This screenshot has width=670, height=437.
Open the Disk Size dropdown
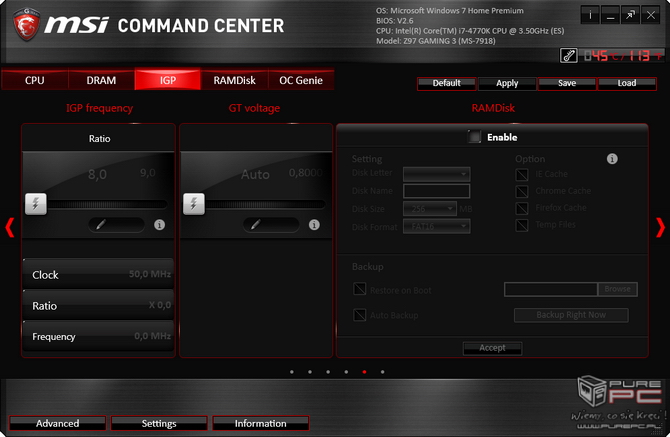[x=430, y=208]
